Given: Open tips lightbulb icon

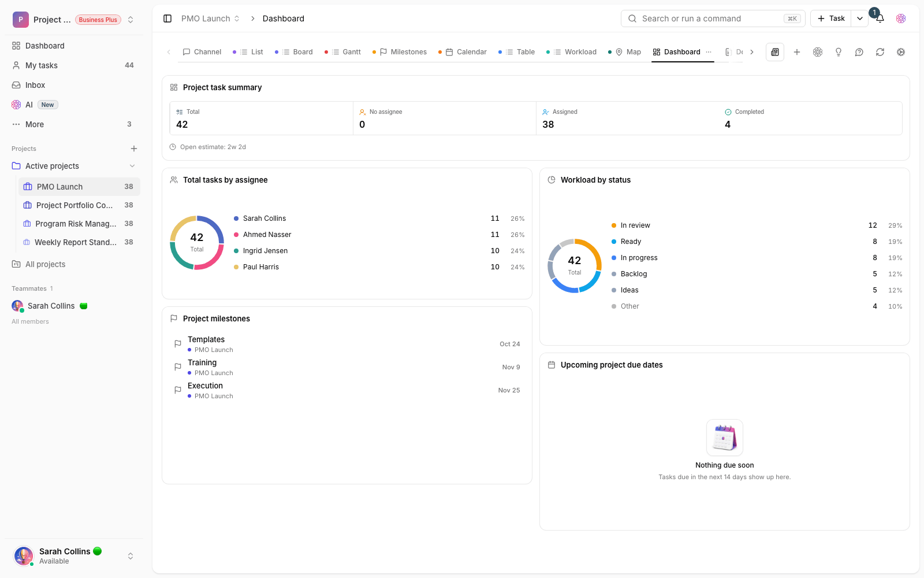Looking at the screenshot, I should pos(839,52).
